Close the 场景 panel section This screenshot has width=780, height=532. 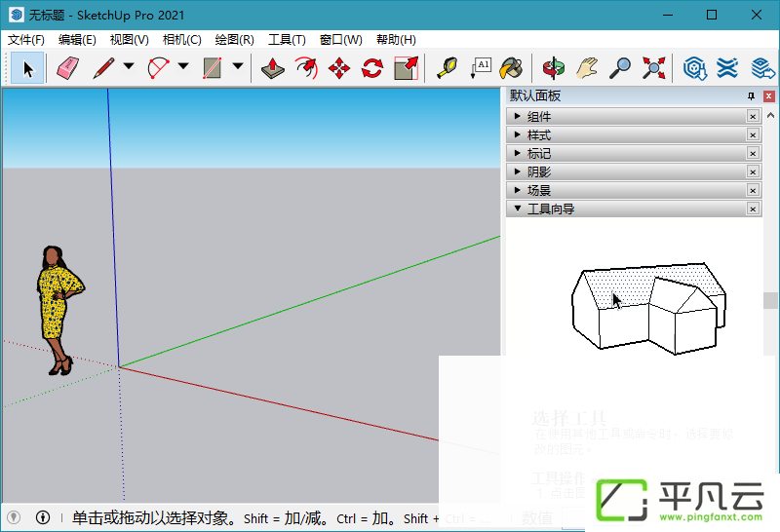click(753, 190)
